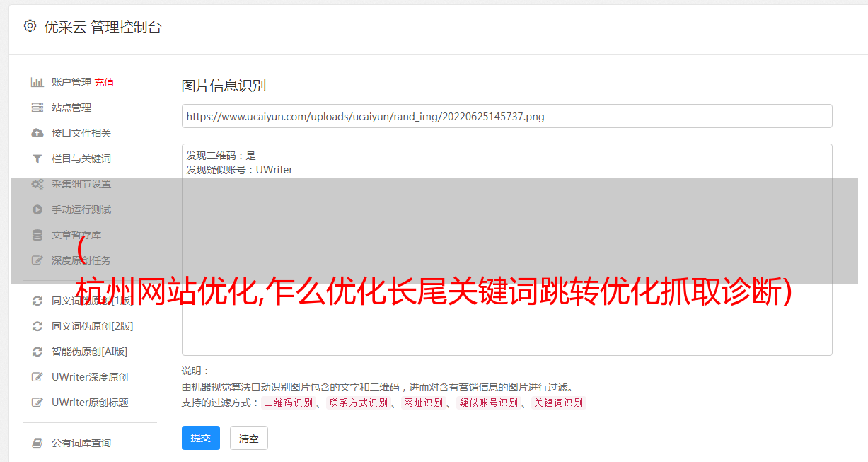Click the 同义词伪原创[2版] refresh icon

point(37,326)
